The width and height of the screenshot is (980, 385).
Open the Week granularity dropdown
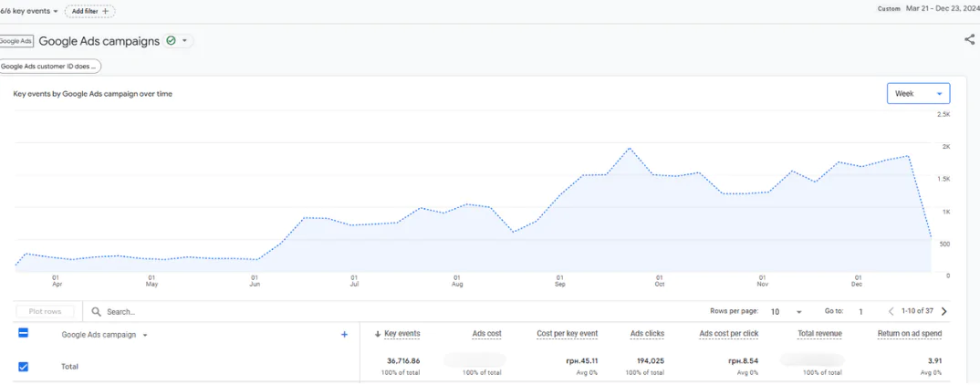(918, 93)
